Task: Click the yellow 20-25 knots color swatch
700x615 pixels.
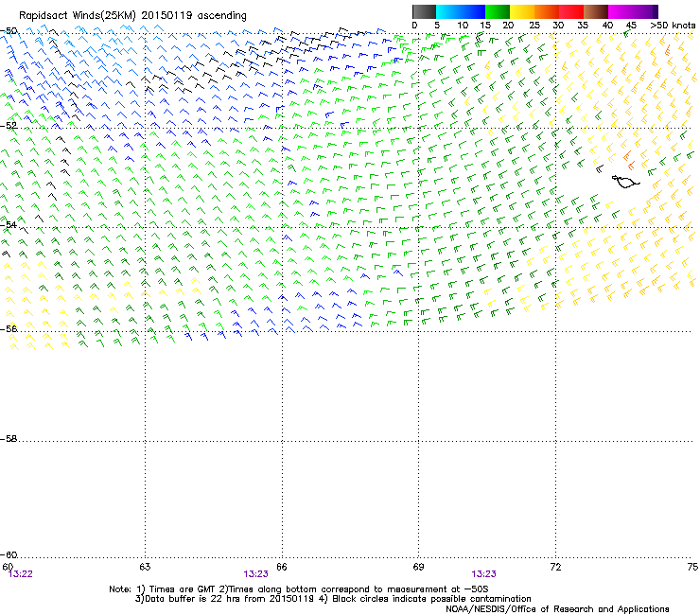Action: point(522,11)
